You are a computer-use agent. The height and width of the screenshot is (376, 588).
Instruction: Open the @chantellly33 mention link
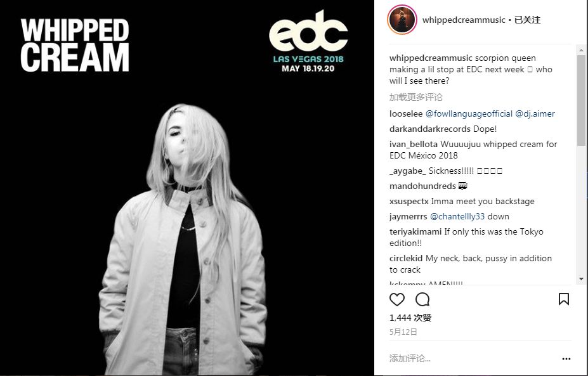457,216
